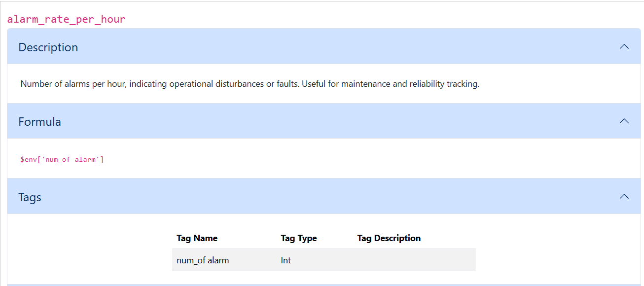644x286 pixels.
Task: Collapse the Formula section chevron
Action: pos(624,121)
